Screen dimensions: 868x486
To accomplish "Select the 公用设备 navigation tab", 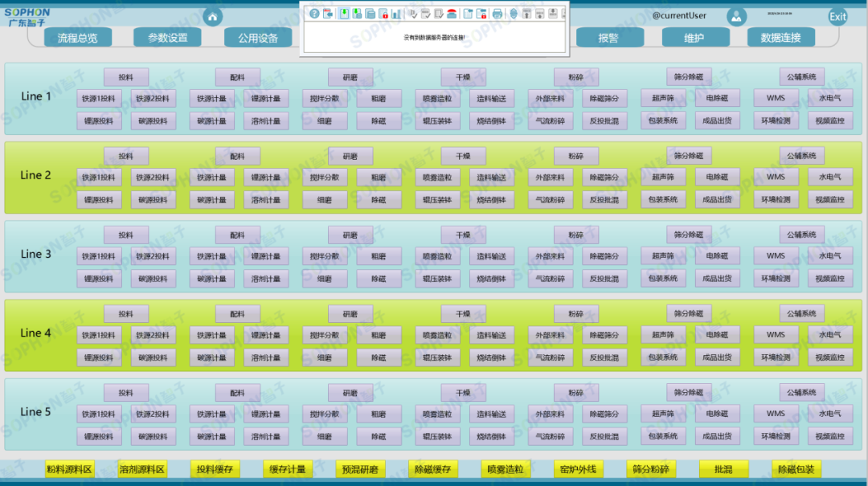I will point(257,38).
